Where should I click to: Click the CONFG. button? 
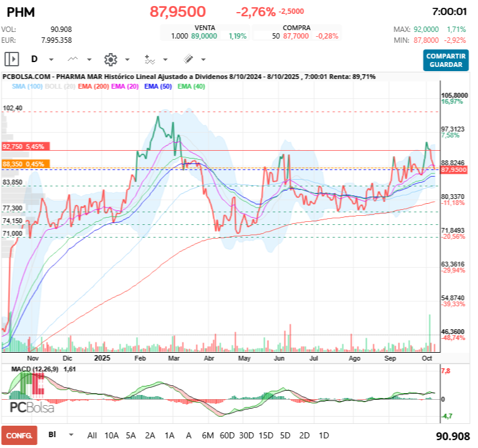19,435
